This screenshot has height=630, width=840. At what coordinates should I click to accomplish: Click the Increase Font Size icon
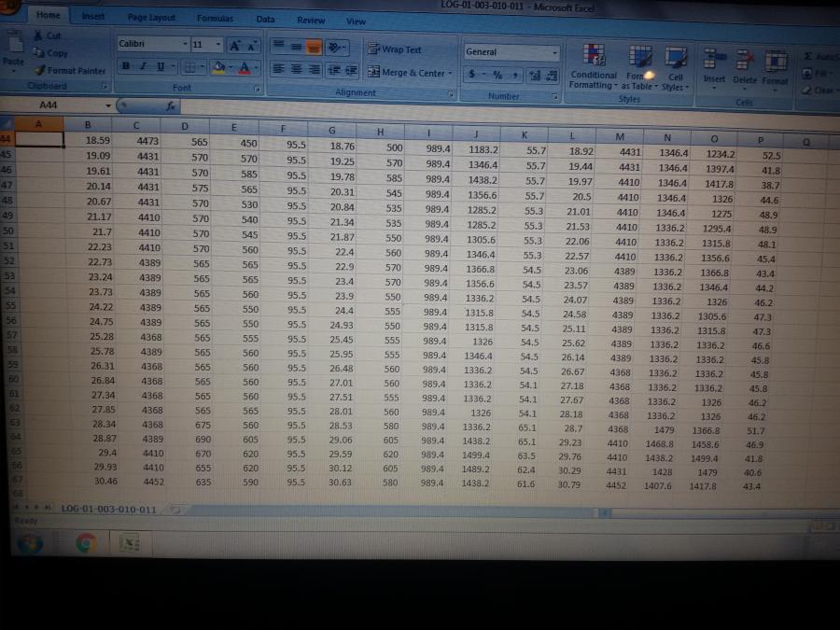pyautogui.click(x=232, y=45)
